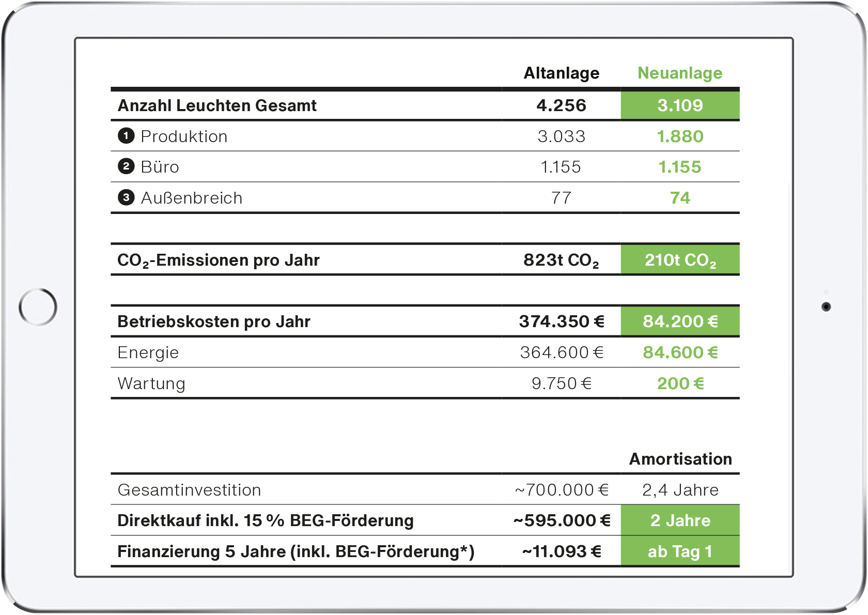
Task: Click the green 84.200 € cell
Action: pyautogui.click(x=680, y=321)
